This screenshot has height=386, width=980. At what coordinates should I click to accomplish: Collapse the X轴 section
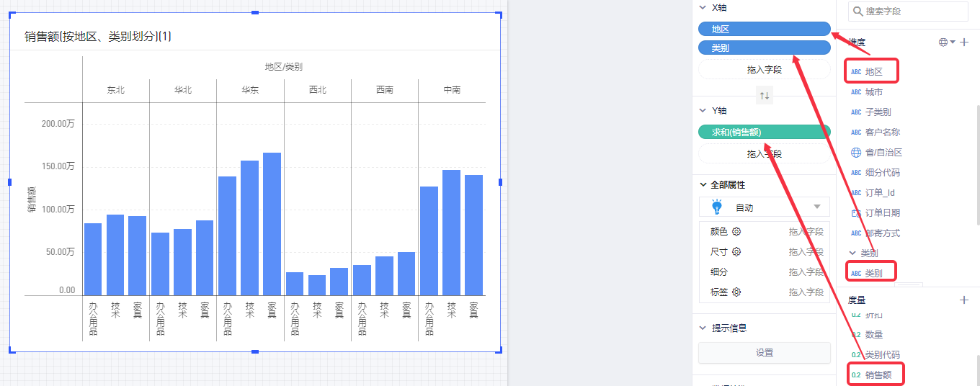click(703, 7)
